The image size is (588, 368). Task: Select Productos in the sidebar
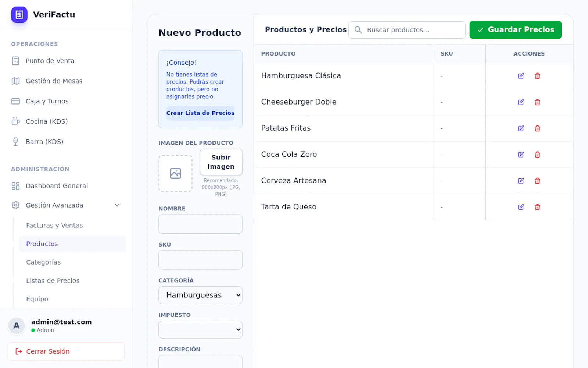pyautogui.click(x=72, y=244)
